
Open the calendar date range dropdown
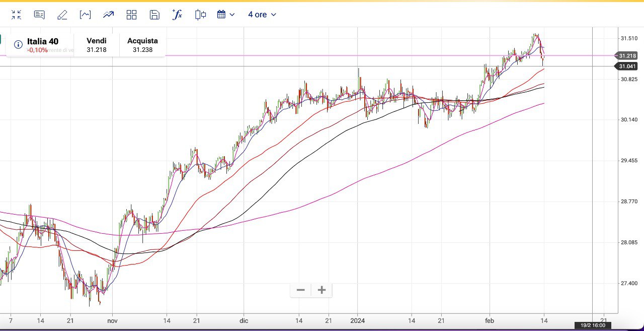[x=226, y=15]
